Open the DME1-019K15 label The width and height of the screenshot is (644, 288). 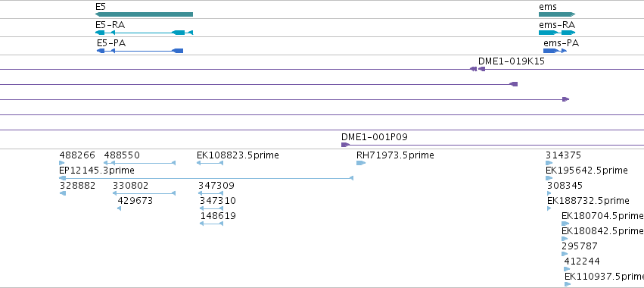click(512, 61)
